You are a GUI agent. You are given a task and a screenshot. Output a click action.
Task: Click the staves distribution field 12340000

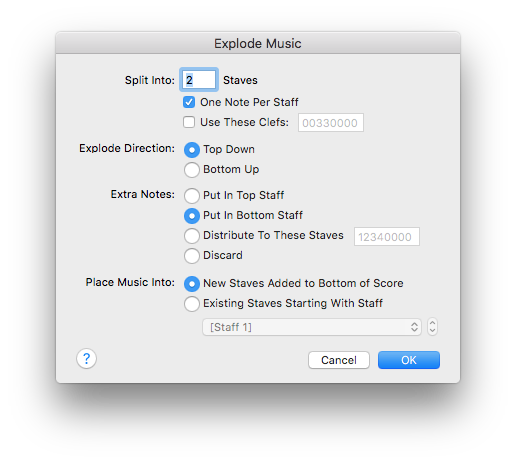pos(387,237)
